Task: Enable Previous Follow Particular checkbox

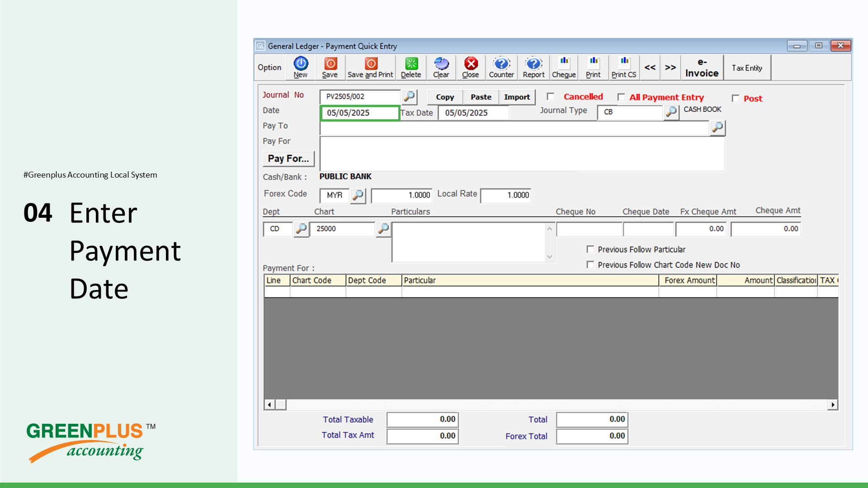Action: 590,249
